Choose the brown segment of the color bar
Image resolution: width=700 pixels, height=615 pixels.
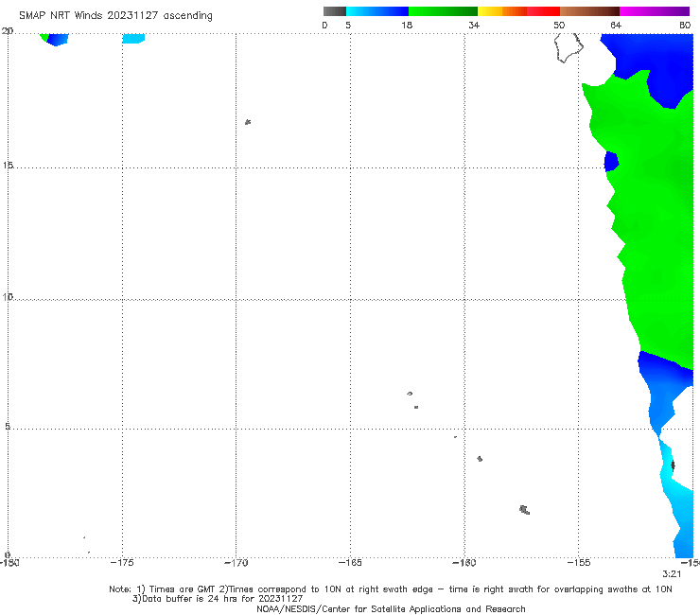pos(589,11)
